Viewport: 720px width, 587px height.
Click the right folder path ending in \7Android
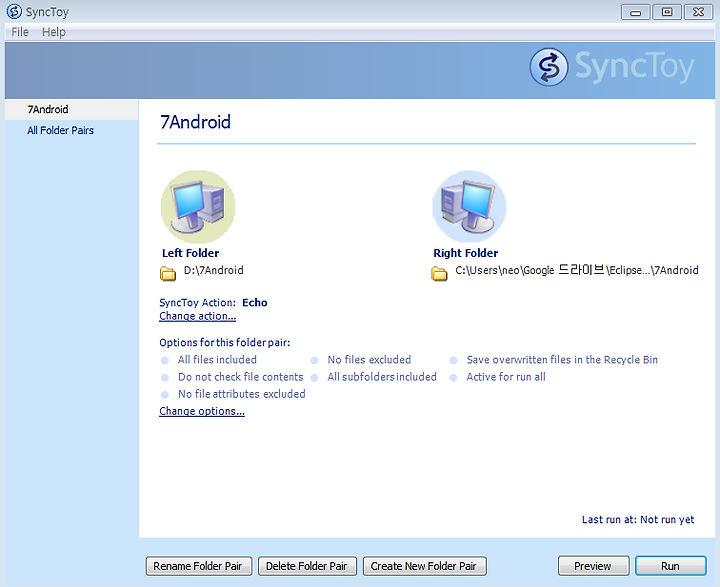[x=577, y=270]
